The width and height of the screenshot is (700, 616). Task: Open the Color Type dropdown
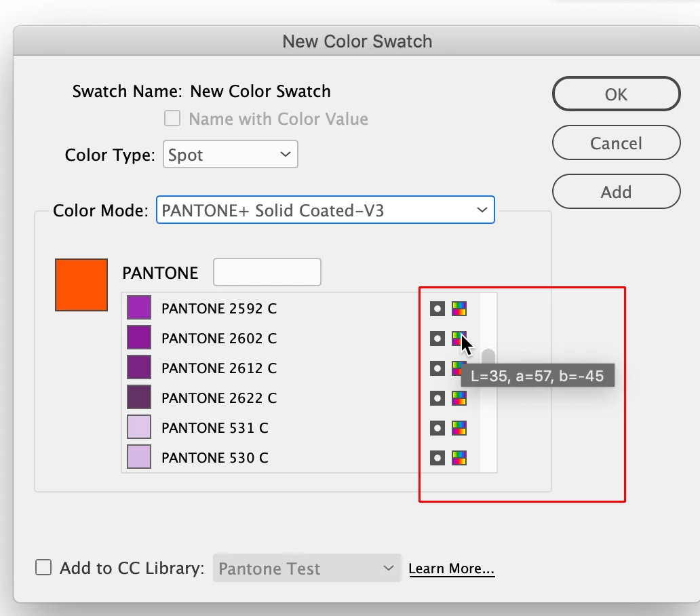tap(231, 155)
